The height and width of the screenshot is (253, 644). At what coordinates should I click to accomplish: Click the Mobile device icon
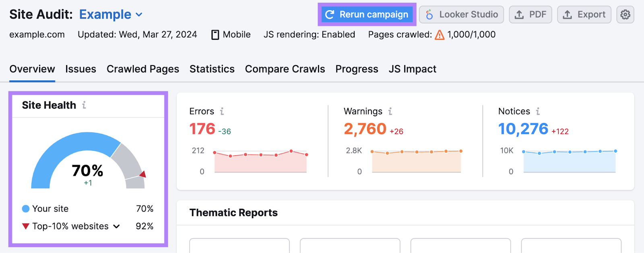[216, 35]
